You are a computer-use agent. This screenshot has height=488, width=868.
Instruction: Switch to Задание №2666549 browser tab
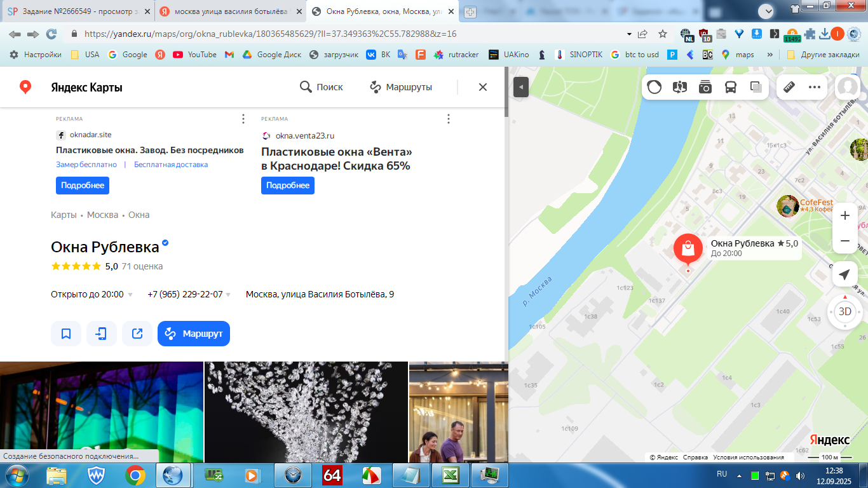coord(78,11)
